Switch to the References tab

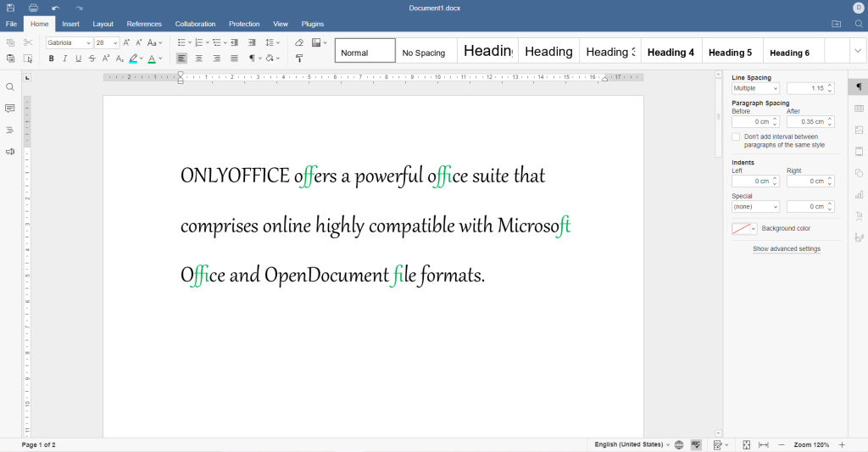pos(144,24)
